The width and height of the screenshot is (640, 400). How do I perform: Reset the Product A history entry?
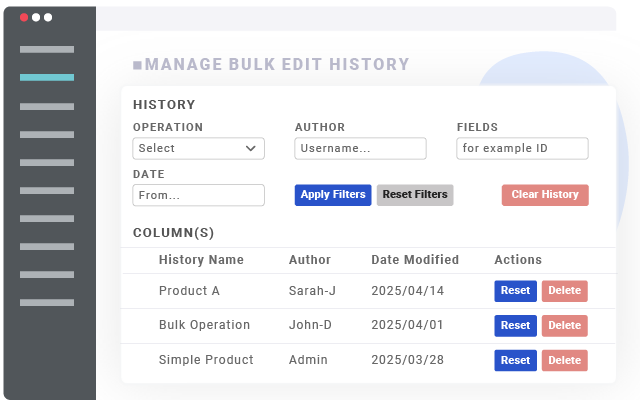pyautogui.click(x=515, y=291)
